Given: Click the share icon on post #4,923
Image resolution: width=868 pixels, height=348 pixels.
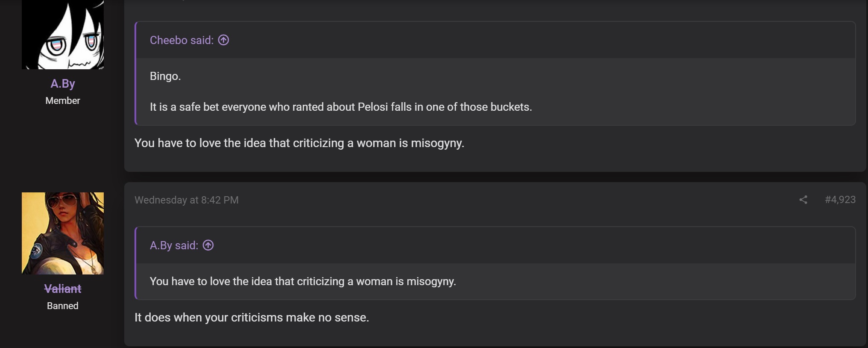Looking at the screenshot, I should click(x=803, y=200).
